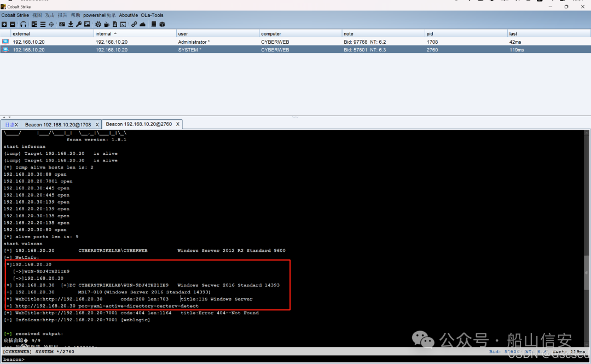Image resolution: width=591 pixels, height=364 pixels.
Task: Open downloaded files via download arrow icon
Action: point(71,24)
